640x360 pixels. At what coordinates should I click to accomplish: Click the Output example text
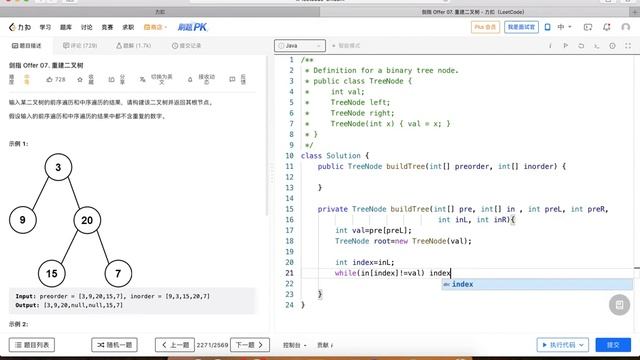[69, 305]
